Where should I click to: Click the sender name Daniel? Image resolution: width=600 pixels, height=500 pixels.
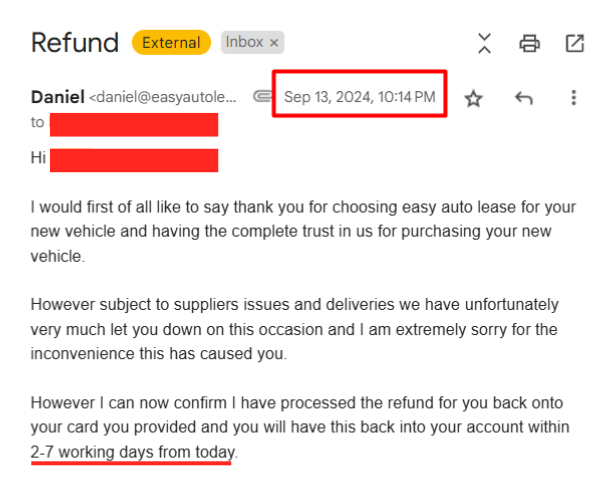(58, 97)
